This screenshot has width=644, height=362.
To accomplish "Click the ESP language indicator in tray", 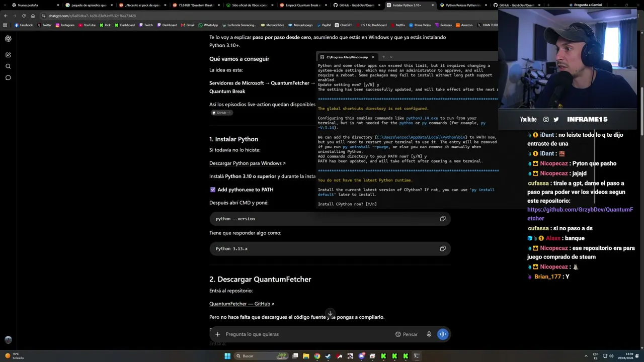I will click(596, 356).
